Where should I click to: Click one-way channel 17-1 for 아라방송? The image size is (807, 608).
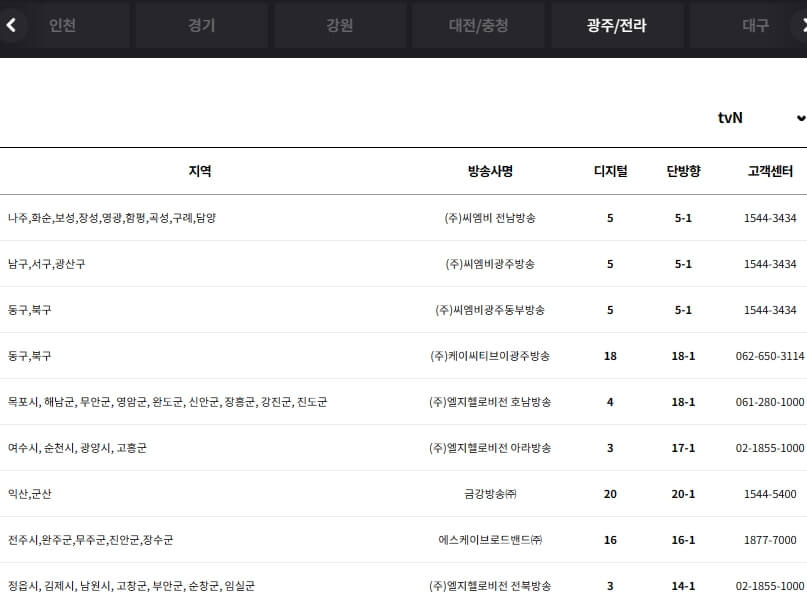[x=683, y=448]
